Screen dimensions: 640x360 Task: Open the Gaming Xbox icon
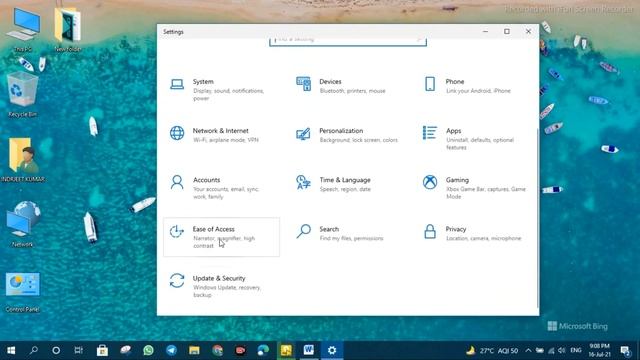click(430, 182)
